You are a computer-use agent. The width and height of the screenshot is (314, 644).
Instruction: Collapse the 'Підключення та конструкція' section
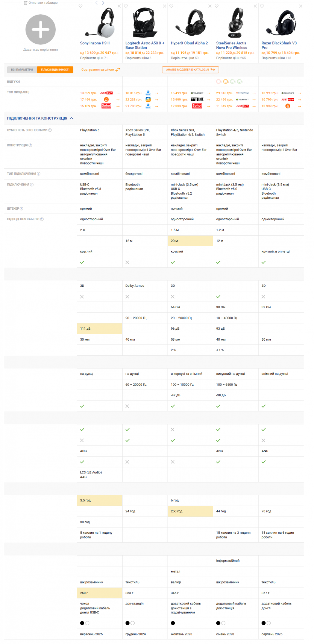[x=71, y=118]
